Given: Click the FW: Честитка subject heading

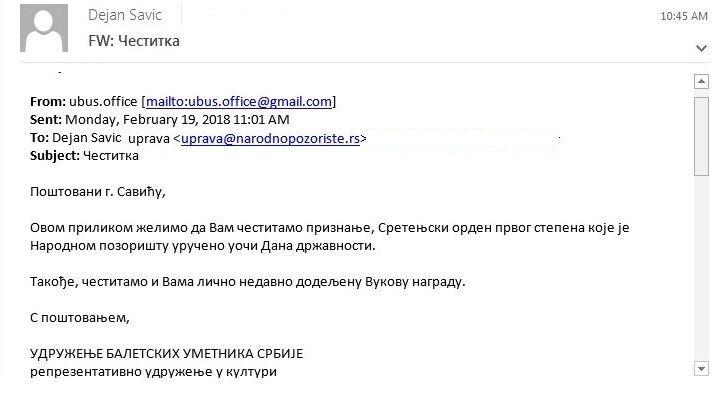Looking at the screenshot, I should [x=134, y=41].
